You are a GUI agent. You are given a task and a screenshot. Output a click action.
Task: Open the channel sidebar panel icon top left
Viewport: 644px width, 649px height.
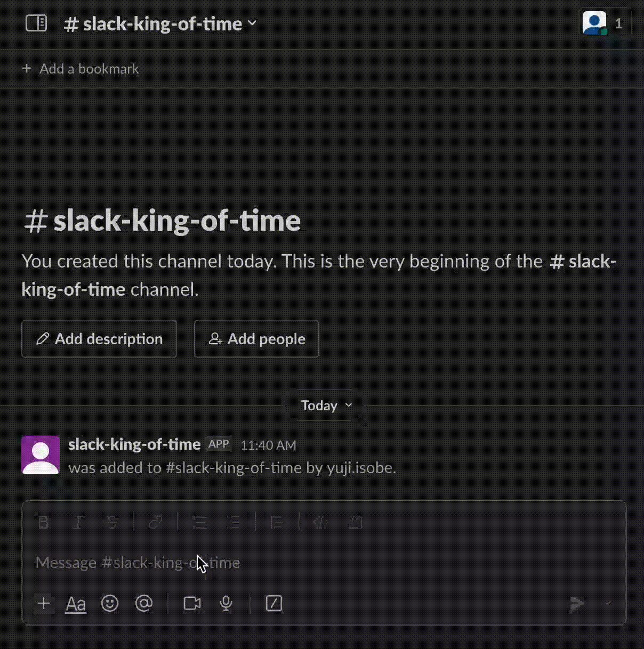tap(36, 23)
